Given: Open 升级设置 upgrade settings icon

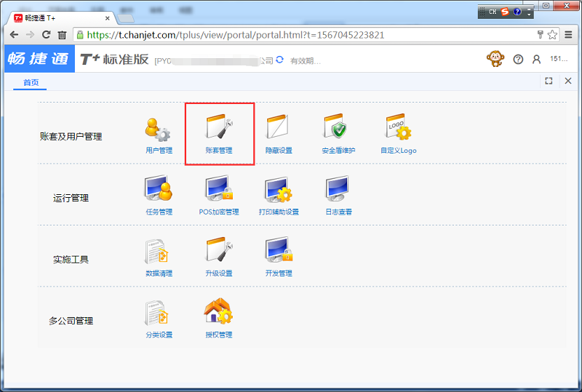Looking at the screenshot, I should [219, 249].
